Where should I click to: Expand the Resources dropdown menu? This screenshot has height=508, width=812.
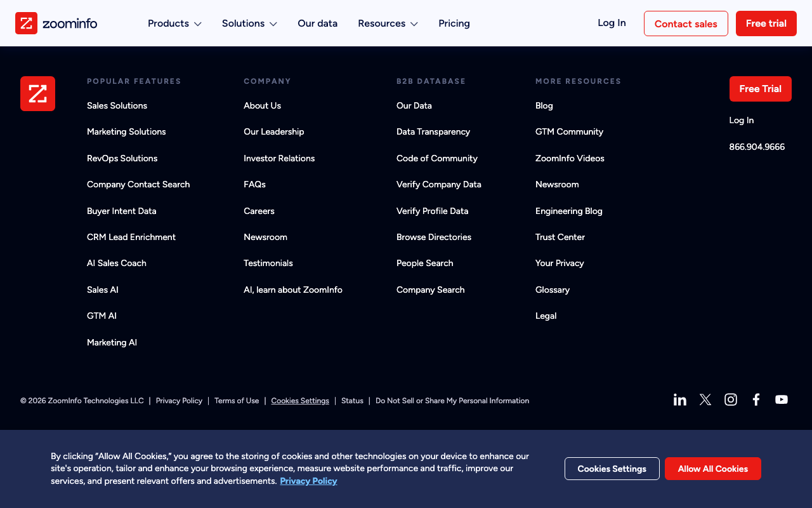[388, 23]
